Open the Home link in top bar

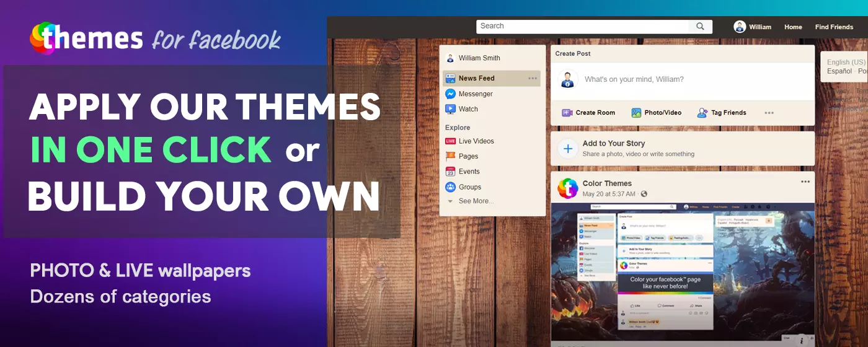coord(793,27)
